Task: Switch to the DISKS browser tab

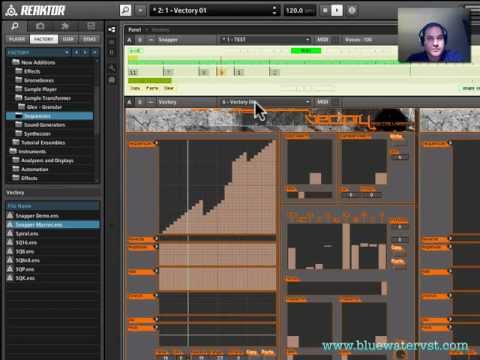Action: [89, 39]
